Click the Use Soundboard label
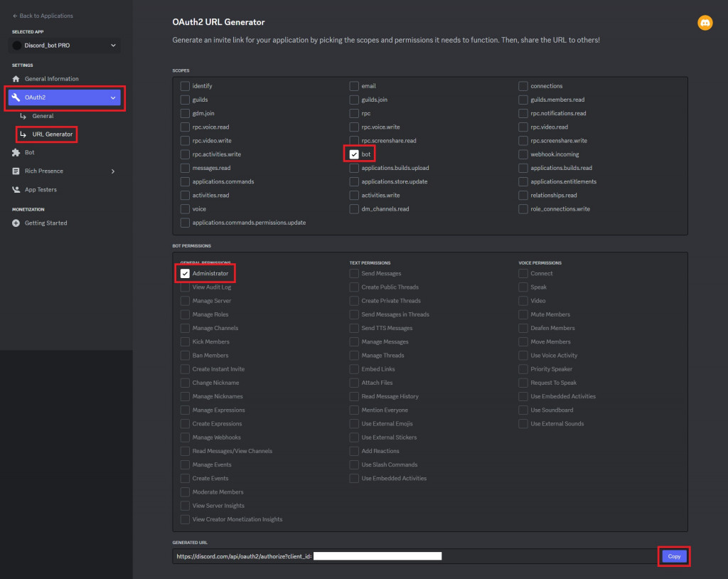Viewport: 728px width, 579px height. (552, 410)
